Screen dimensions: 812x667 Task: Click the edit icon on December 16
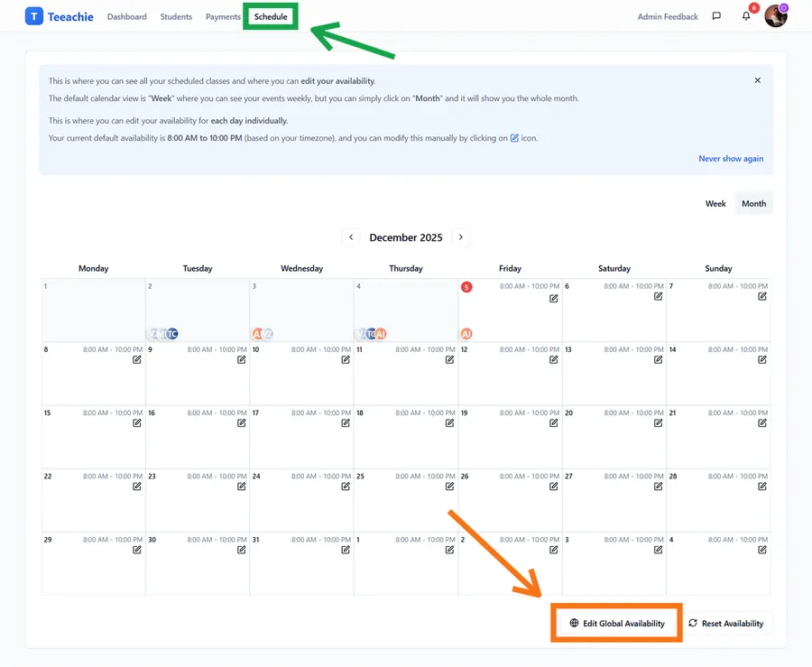[242, 422]
